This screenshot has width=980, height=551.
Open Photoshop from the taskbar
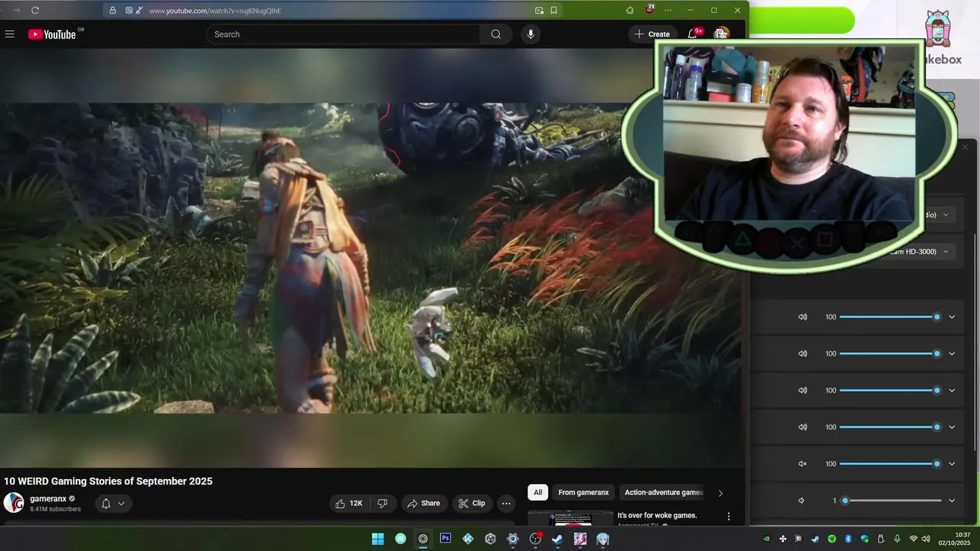click(446, 539)
